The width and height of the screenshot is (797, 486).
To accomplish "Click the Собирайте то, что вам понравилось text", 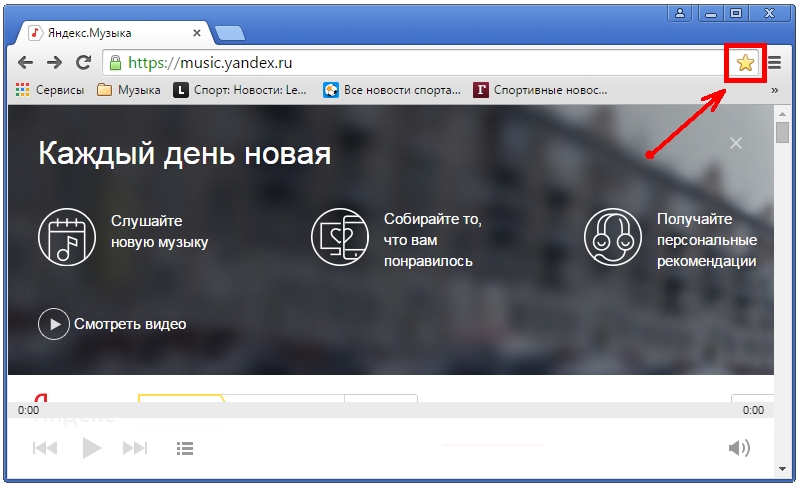I will [x=433, y=240].
